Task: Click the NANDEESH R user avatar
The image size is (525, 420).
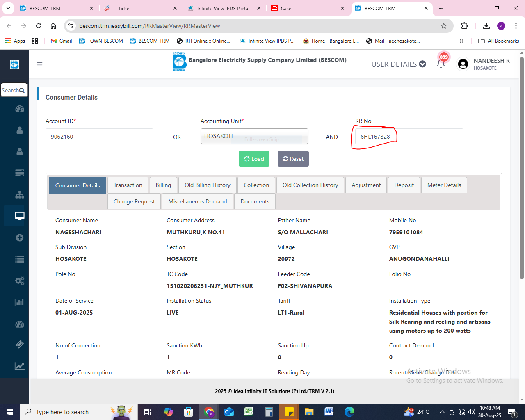Action: coord(463,64)
